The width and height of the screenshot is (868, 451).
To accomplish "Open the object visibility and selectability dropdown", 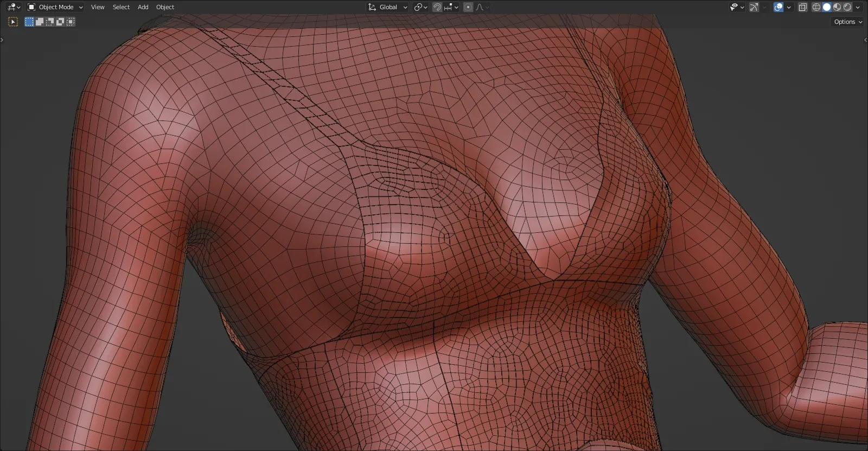I will (737, 7).
